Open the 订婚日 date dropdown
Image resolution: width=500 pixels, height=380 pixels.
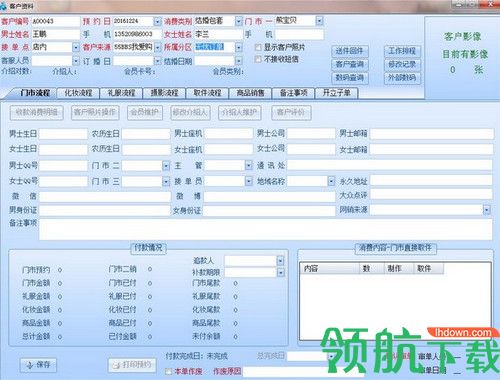coord(157,61)
